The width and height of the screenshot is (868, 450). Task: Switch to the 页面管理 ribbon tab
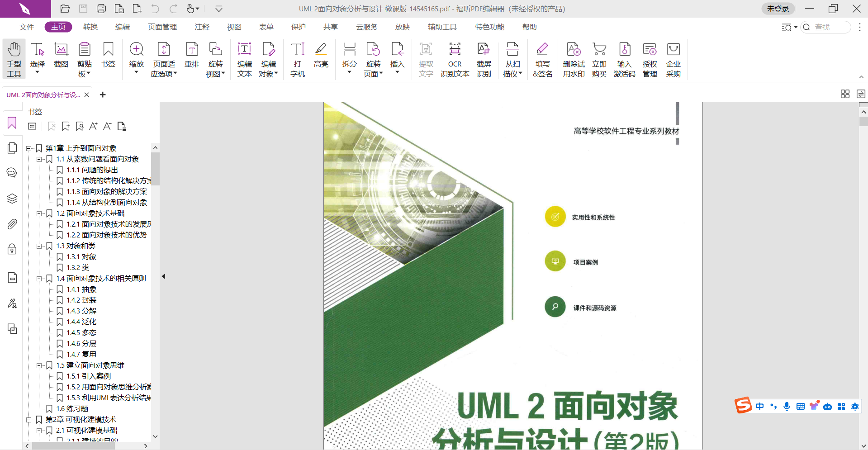tap(162, 27)
